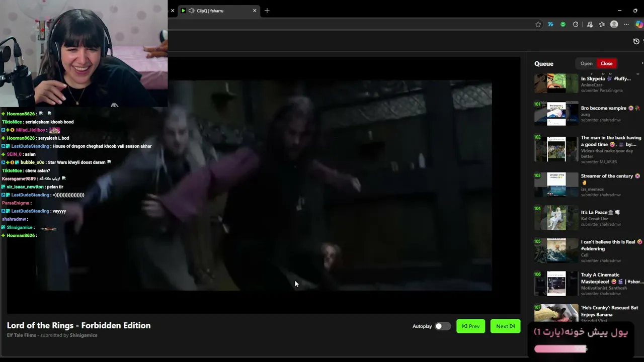Open 'The man in the back having a good time' clip

pos(611,141)
